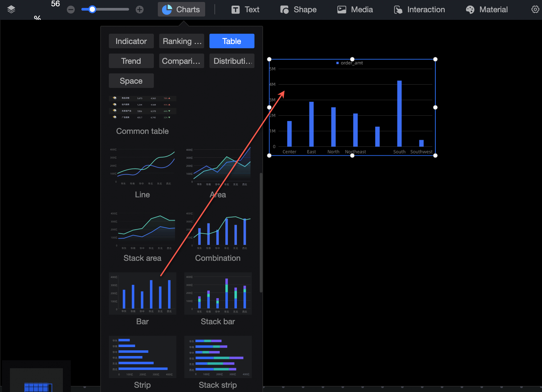This screenshot has height=392, width=542.
Task: Click the Material palette icon
Action: 470,10
